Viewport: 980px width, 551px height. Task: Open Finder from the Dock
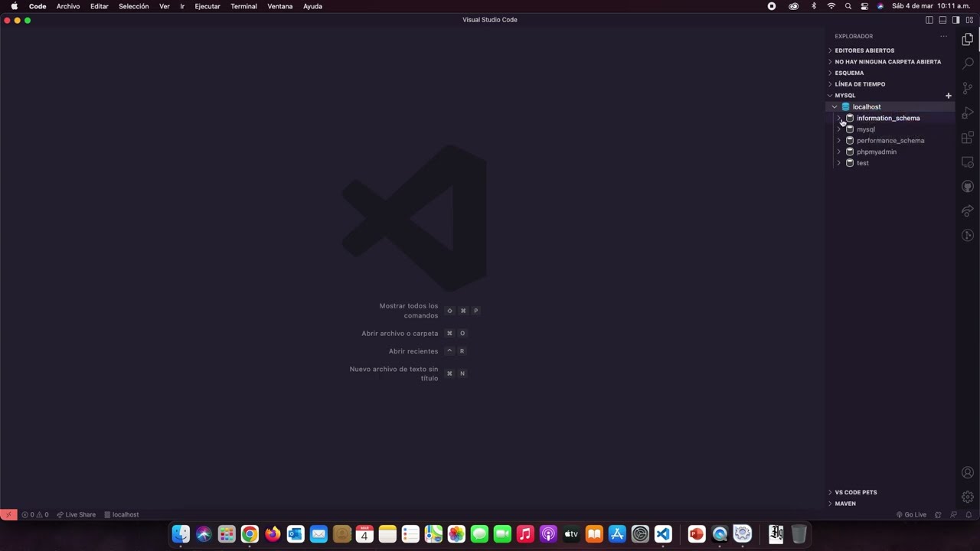pos(181,534)
